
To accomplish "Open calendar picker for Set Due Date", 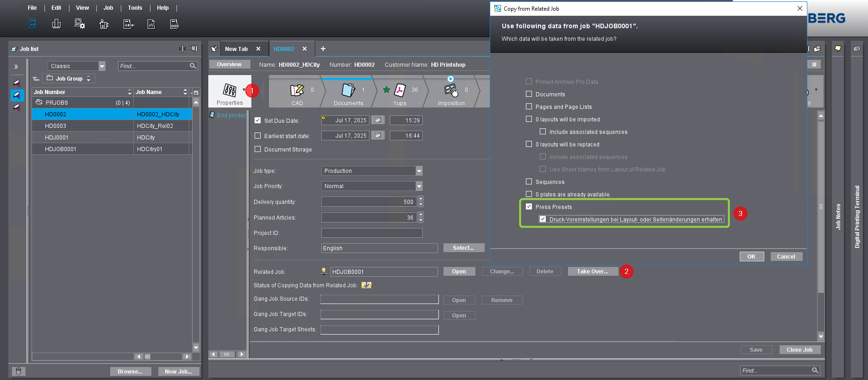I will tap(378, 120).
